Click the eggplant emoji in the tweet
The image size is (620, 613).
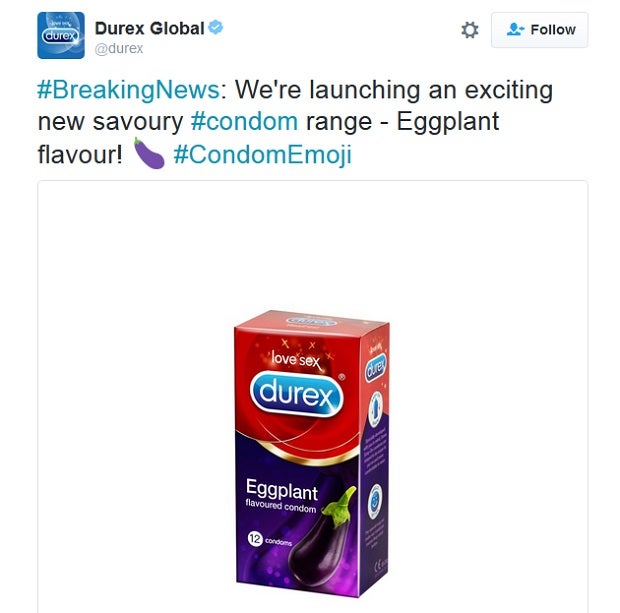(x=149, y=153)
